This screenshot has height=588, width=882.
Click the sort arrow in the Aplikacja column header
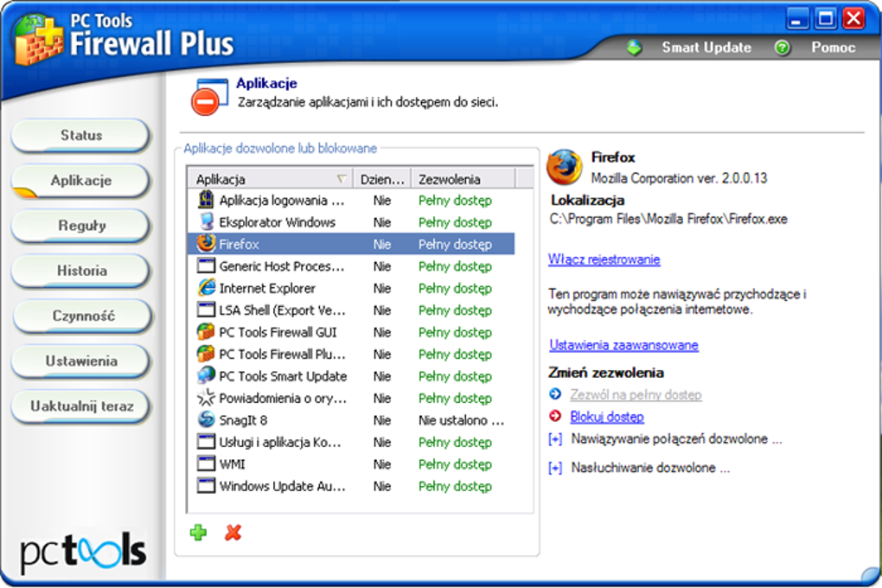pyautogui.click(x=341, y=179)
